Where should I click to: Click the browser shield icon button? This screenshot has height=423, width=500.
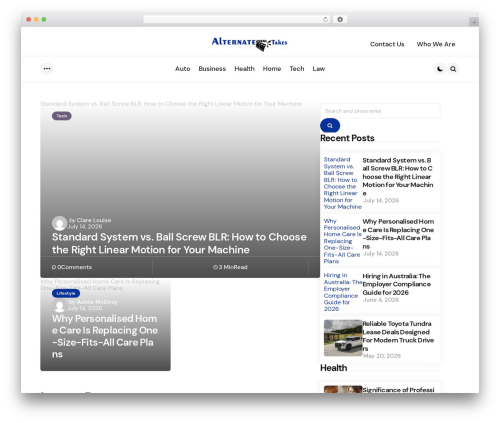[x=340, y=19]
